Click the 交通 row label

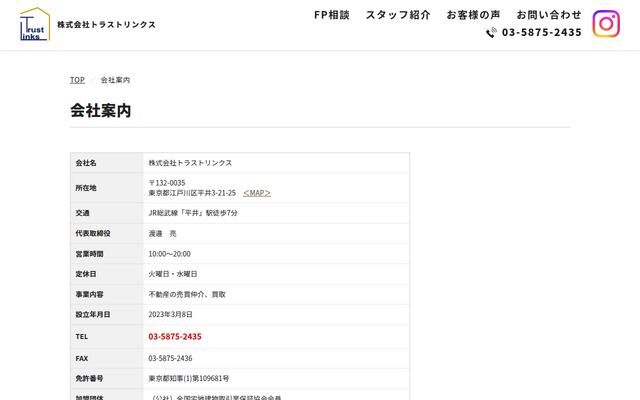coord(82,213)
